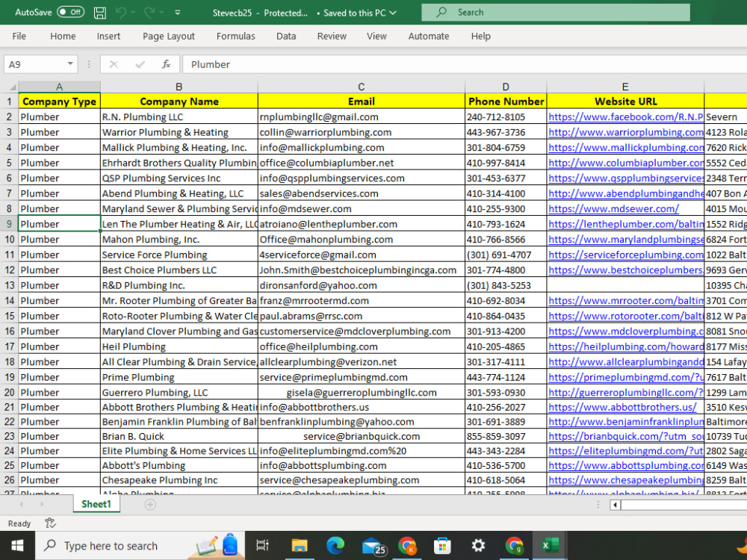Click the New Sheet plus icon
Image resolution: width=747 pixels, height=560 pixels.
click(150, 504)
